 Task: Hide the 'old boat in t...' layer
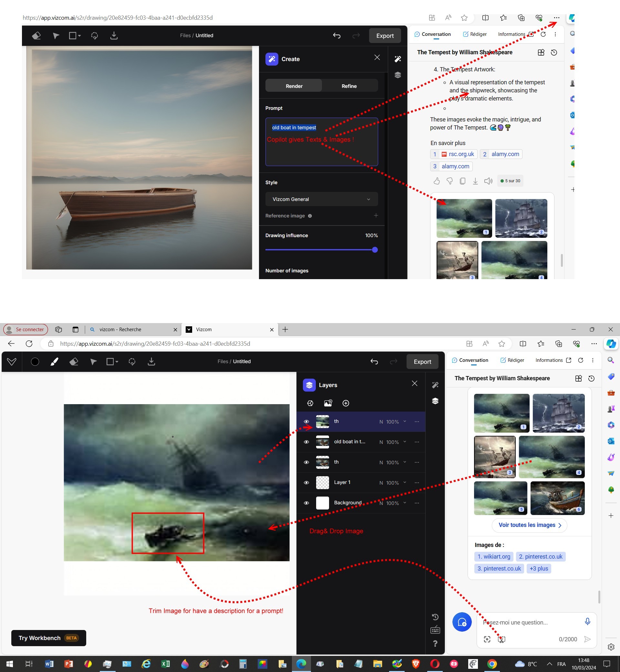tap(306, 442)
